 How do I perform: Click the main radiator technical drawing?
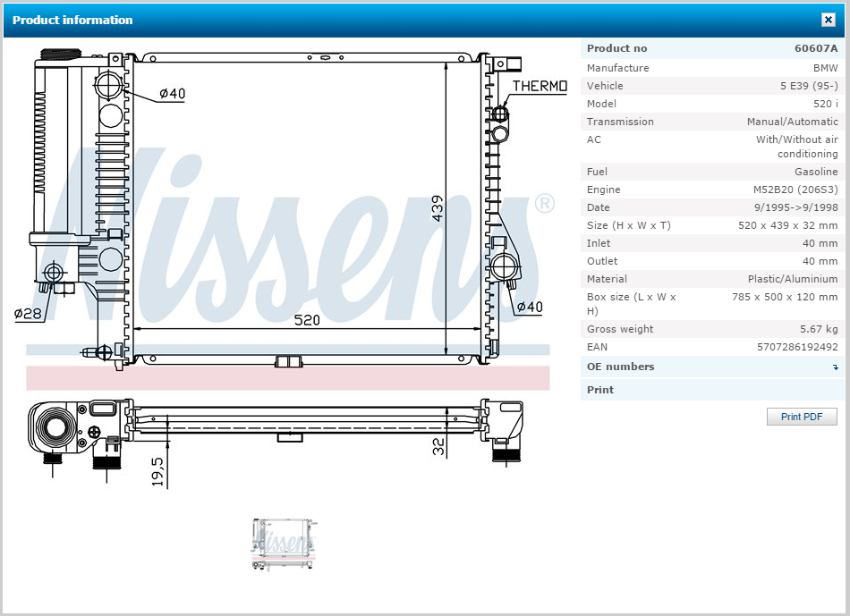pos(290,267)
